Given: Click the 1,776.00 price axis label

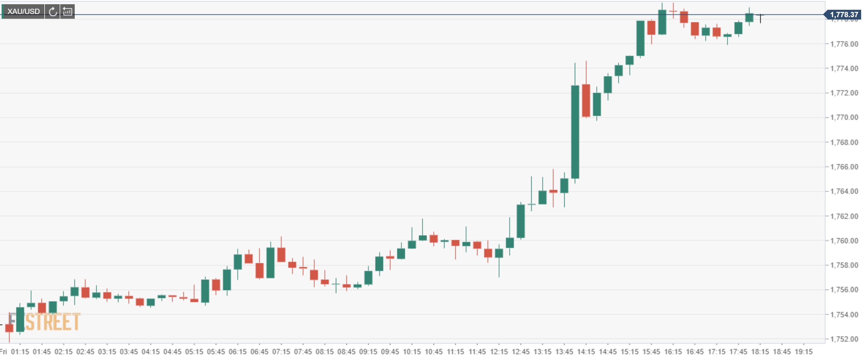Looking at the screenshot, I should (x=844, y=44).
